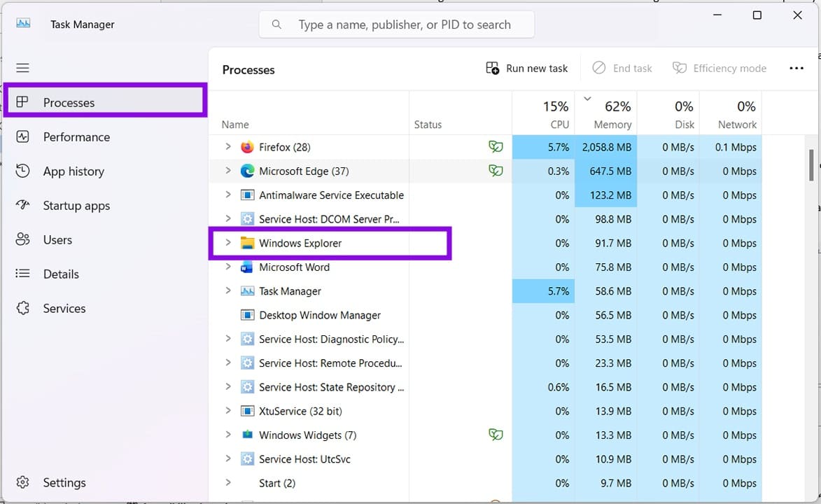Click the Windows Widgets process icon

coord(247,435)
